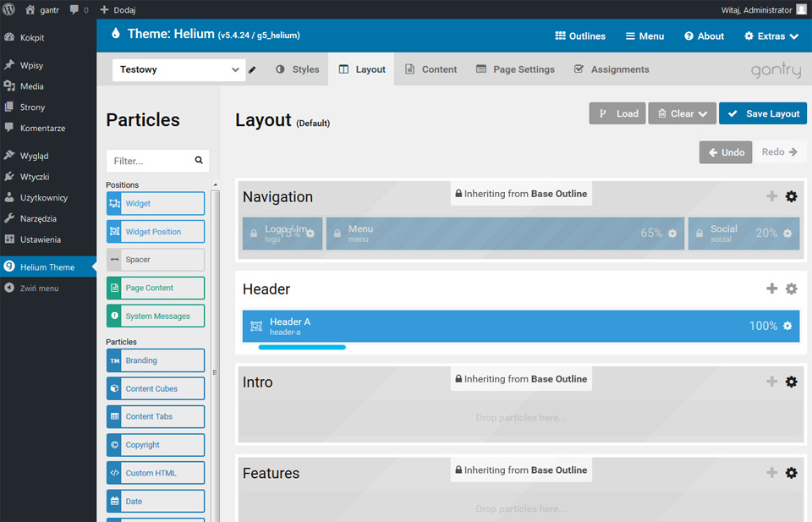Open Header section settings gear

coord(792,288)
